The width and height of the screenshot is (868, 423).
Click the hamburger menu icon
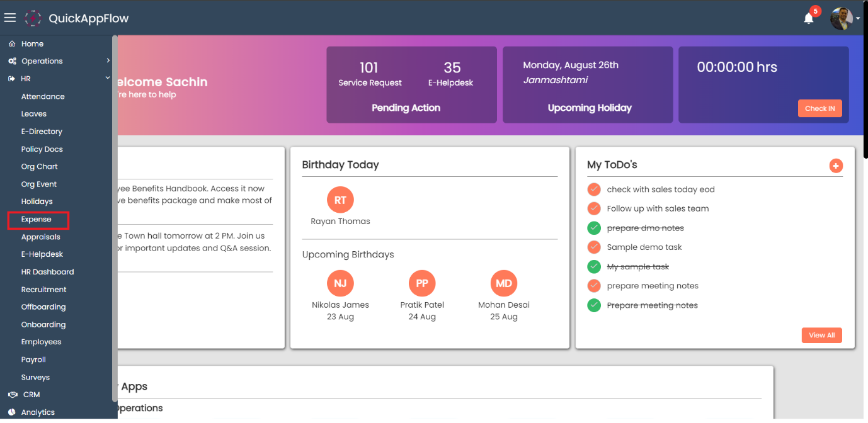[10, 18]
